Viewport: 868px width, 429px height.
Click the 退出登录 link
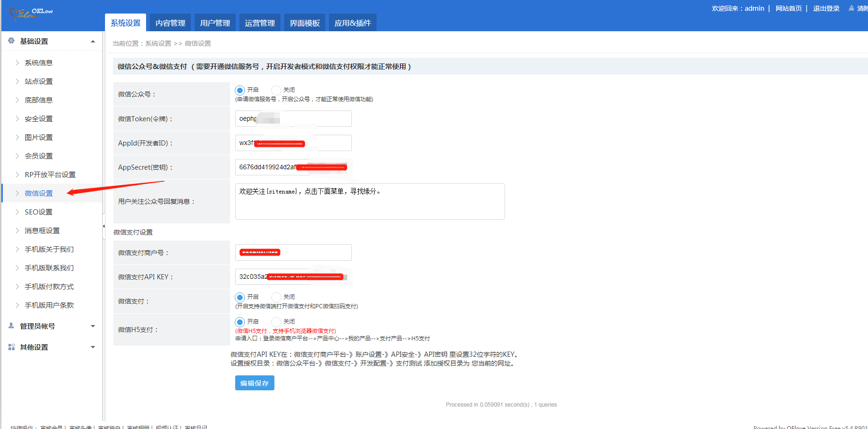826,8
